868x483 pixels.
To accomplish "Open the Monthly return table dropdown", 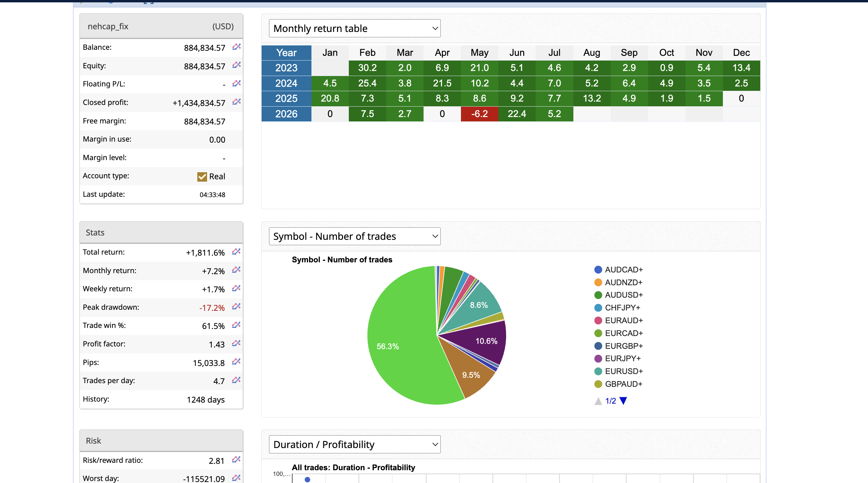I will click(x=355, y=28).
